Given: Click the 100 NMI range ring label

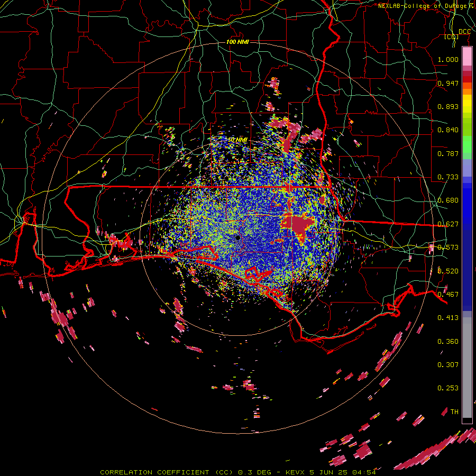Looking at the screenshot, I should [237, 42].
